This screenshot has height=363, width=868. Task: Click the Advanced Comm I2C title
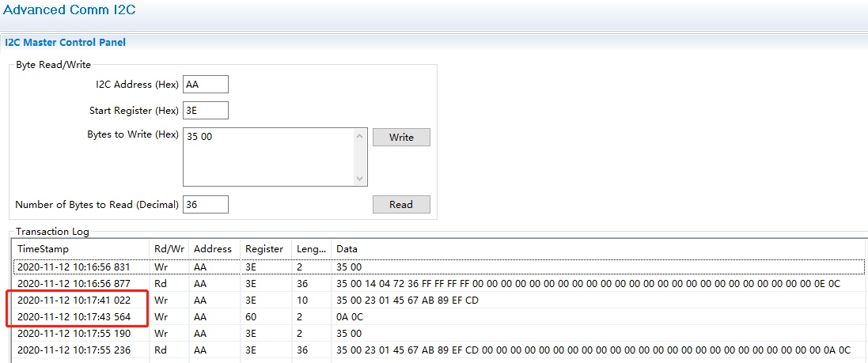pyautogui.click(x=70, y=9)
